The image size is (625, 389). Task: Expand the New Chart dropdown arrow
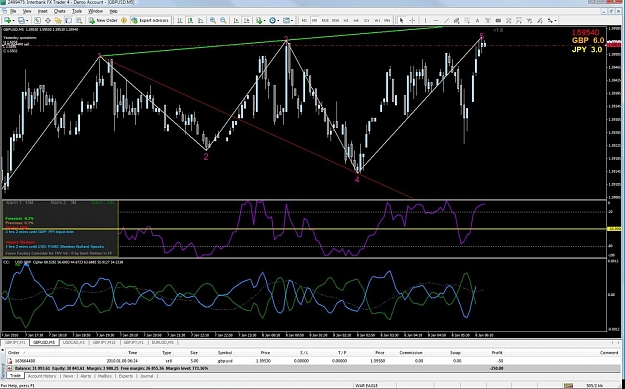click(x=14, y=20)
